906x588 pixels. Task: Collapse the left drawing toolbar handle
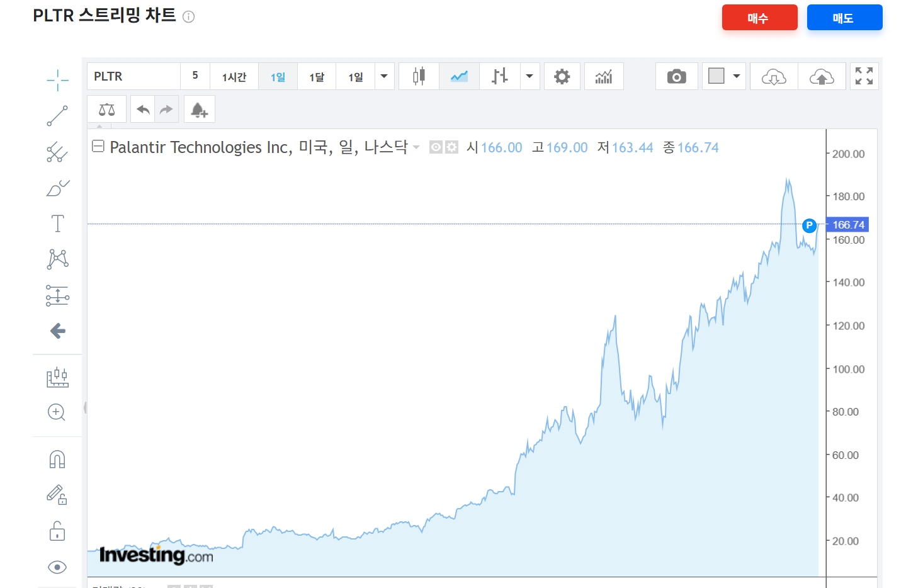[x=84, y=408]
